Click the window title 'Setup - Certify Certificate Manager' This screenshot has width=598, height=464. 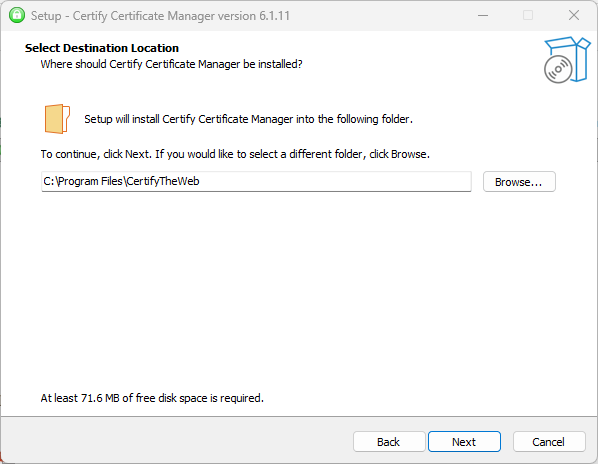point(160,16)
